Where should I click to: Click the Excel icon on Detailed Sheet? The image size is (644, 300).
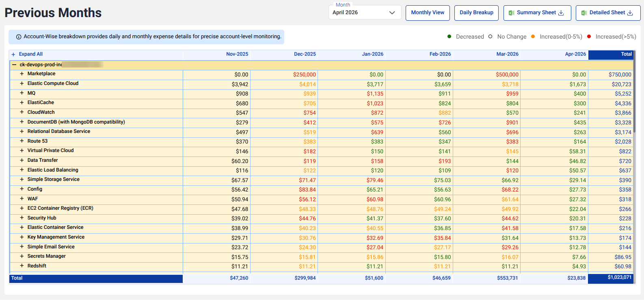tap(584, 13)
